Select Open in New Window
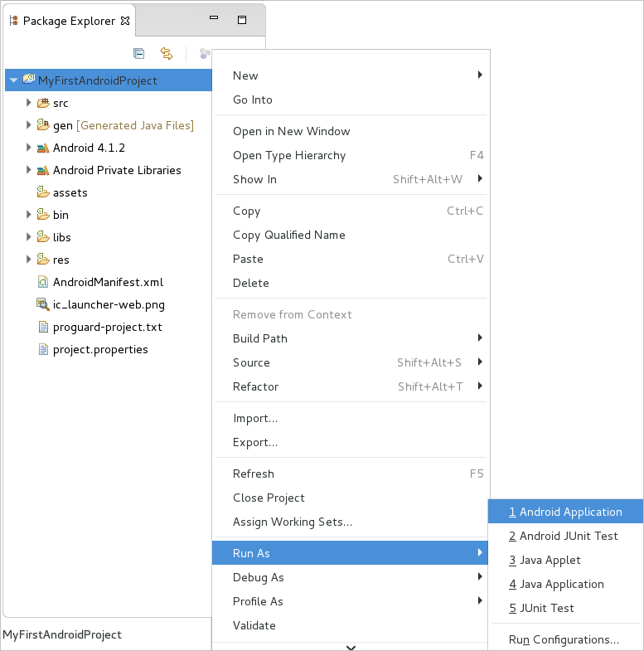644x651 pixels. coord(351,131)
